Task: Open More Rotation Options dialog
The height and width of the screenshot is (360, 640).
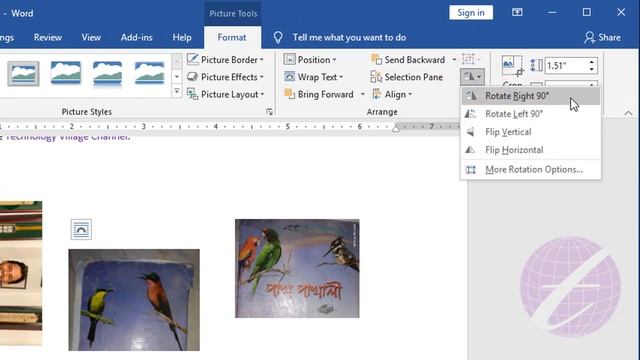Action: (531, 169)
